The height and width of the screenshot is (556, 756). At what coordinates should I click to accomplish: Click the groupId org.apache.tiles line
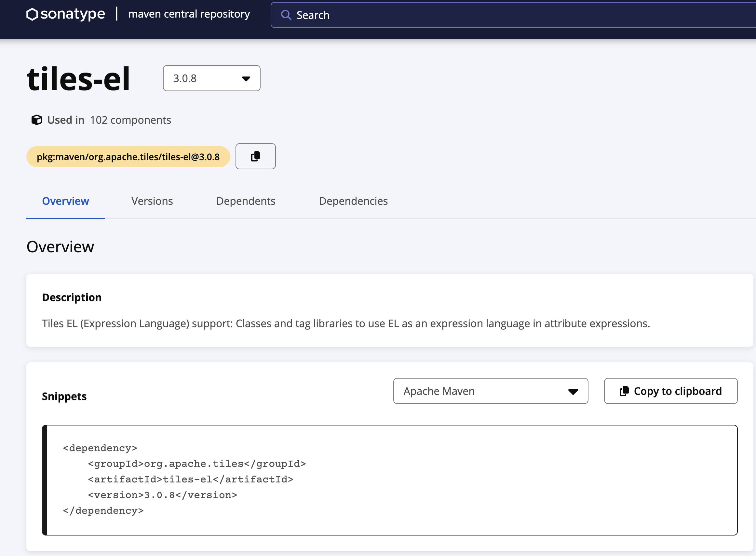tap(197, 464)
